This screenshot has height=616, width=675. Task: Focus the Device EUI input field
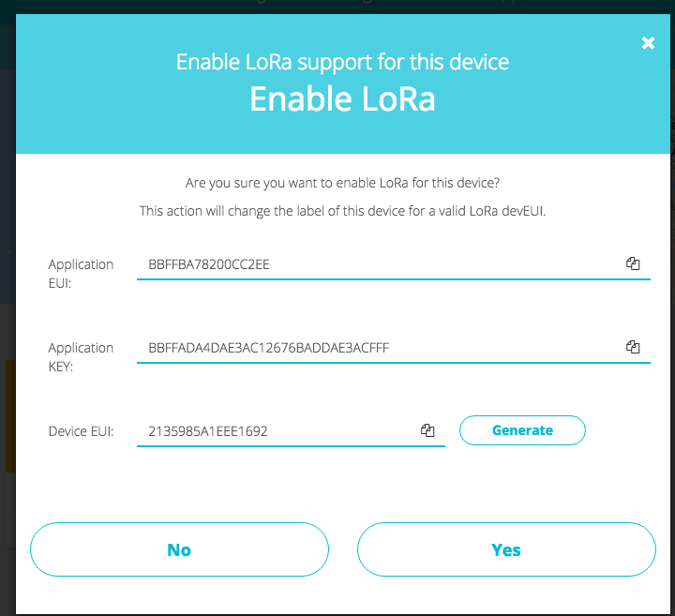(x=277, y=431)
